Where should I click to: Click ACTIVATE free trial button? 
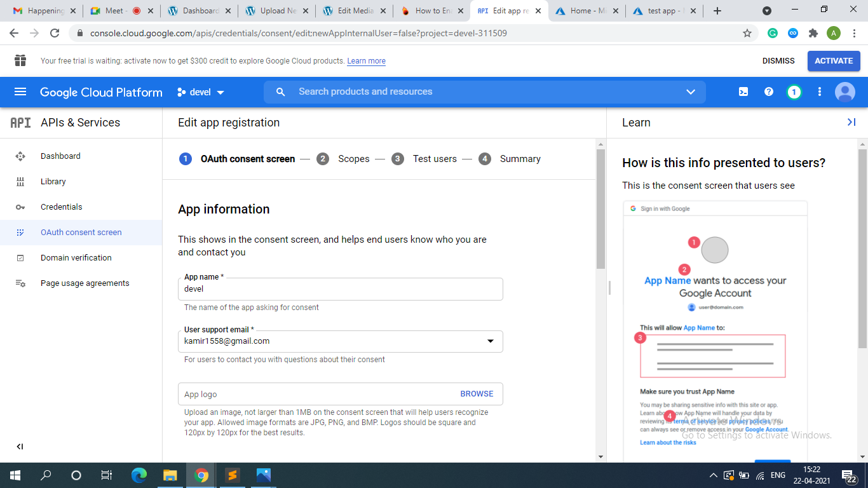click(834, 61)
